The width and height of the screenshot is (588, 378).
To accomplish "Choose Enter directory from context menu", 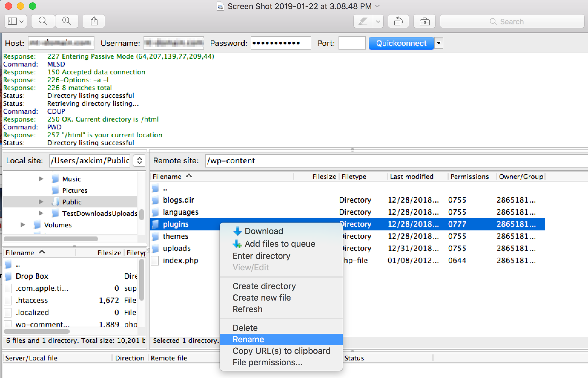I will (281, 256).
